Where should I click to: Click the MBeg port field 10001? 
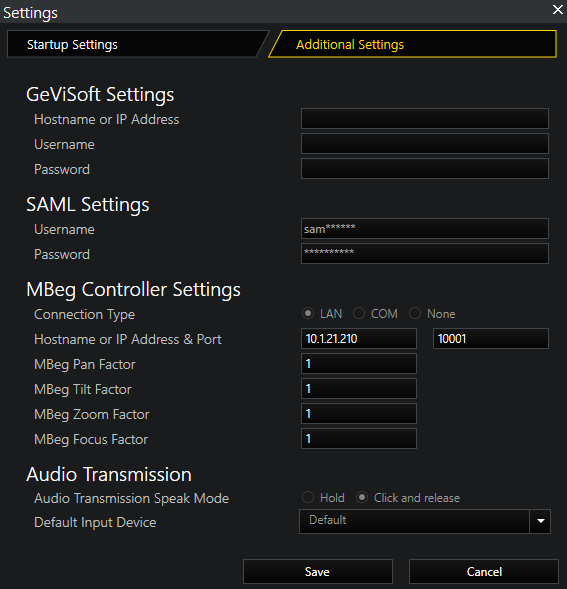tap(491, 338)
